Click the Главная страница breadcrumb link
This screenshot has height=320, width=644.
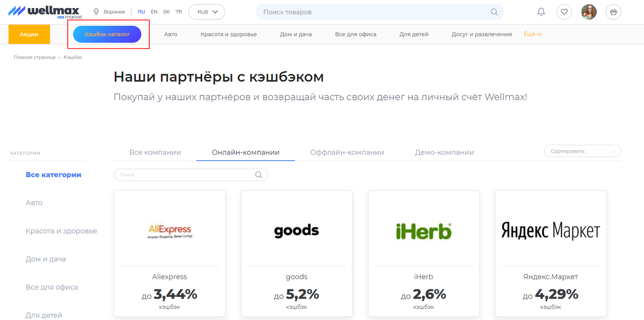(35, 57)
